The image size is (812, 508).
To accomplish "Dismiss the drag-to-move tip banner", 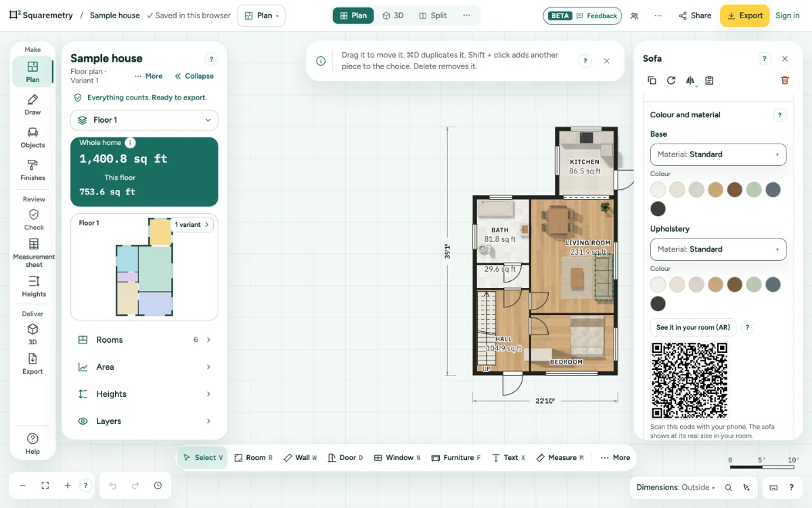I will point(606,61).
